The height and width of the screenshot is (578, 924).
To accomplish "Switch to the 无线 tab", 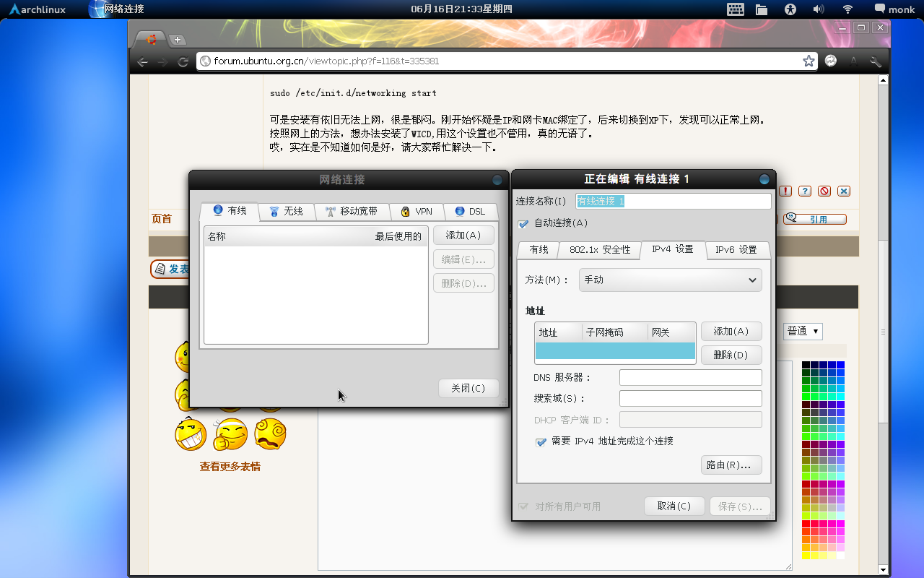I will [286, 211].
